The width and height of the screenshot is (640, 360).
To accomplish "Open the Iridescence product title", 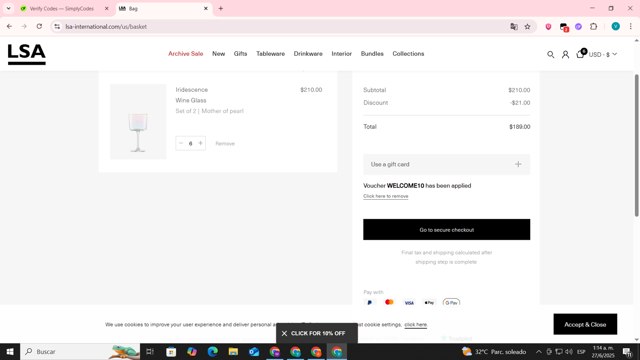I will point(191,89).
